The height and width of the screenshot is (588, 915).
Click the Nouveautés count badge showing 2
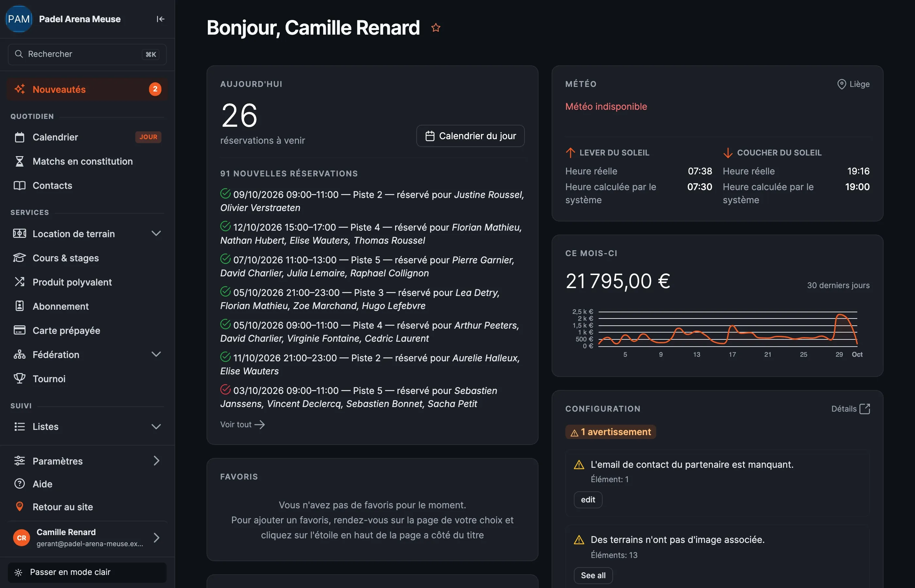155,90
